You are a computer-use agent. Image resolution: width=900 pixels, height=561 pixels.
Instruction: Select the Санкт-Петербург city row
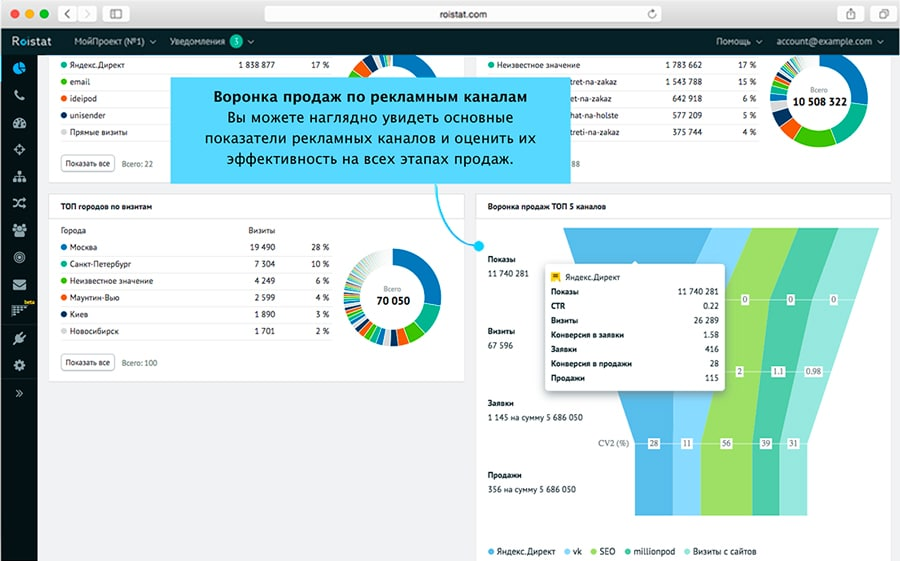[x=195, y=264]
